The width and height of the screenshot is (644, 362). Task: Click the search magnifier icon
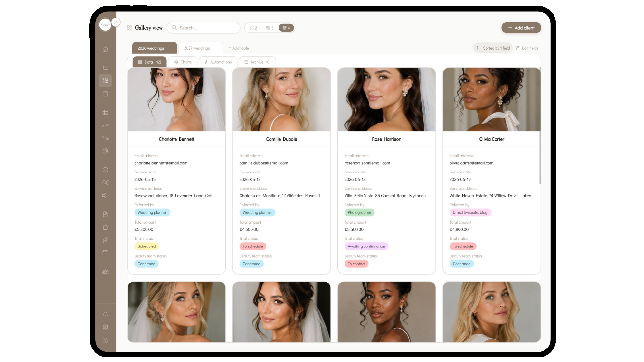tap(174, 28)
